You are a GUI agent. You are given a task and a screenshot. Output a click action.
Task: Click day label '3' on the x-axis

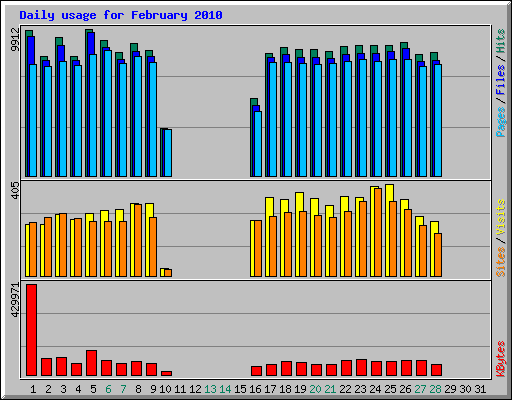63,389
